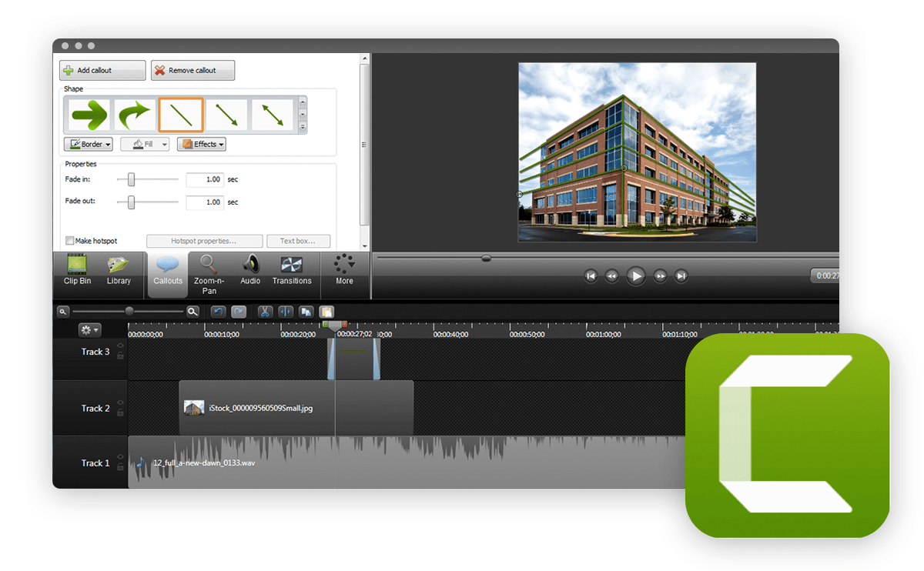Click the timeline zoom slider handle

(129, 312)
